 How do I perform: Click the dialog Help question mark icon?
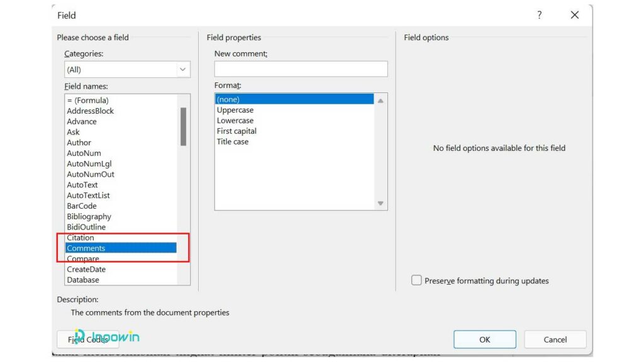point(539,15)
